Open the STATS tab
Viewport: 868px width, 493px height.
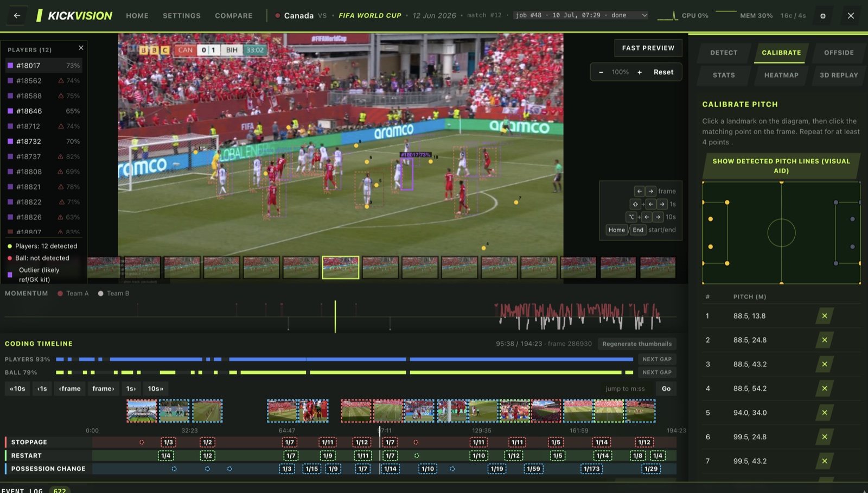pos(724,75)
